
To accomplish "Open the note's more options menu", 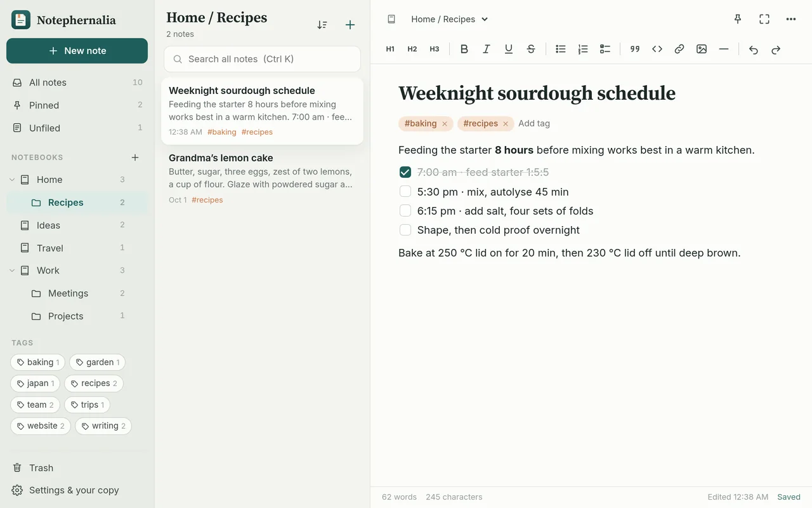I will (791, 19).
